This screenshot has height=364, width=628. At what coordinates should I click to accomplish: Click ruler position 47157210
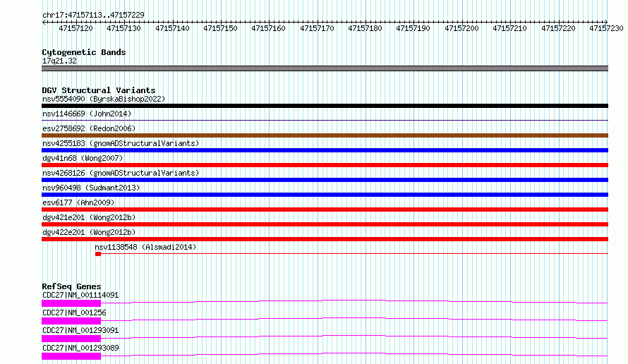point(509,28)
